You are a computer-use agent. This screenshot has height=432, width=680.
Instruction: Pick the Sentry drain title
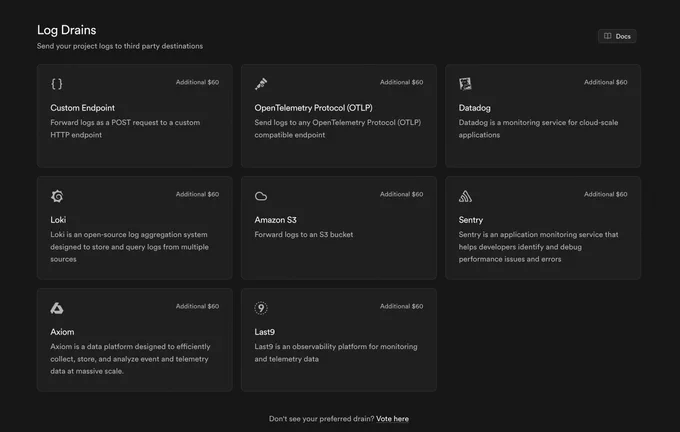[x=471, y=220]
